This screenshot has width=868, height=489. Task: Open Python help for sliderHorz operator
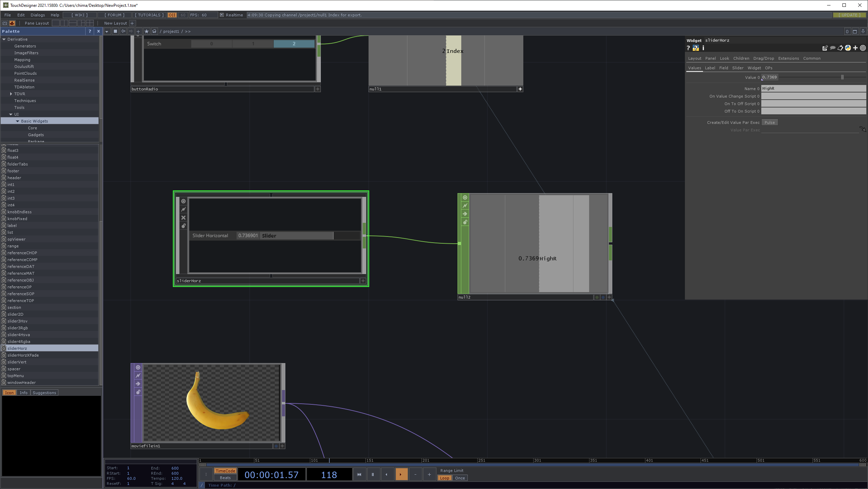pos(695,48)
